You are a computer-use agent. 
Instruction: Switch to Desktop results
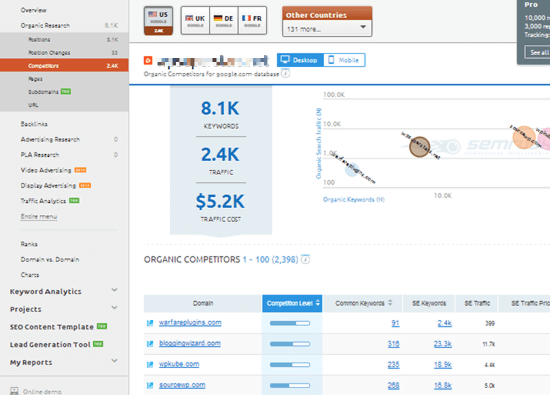tap(300, 60)
